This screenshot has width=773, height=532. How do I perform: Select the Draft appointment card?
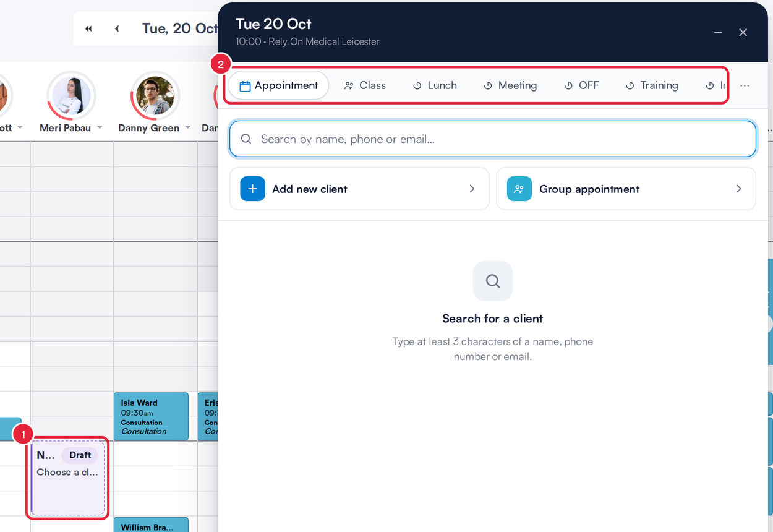point(67,478)
